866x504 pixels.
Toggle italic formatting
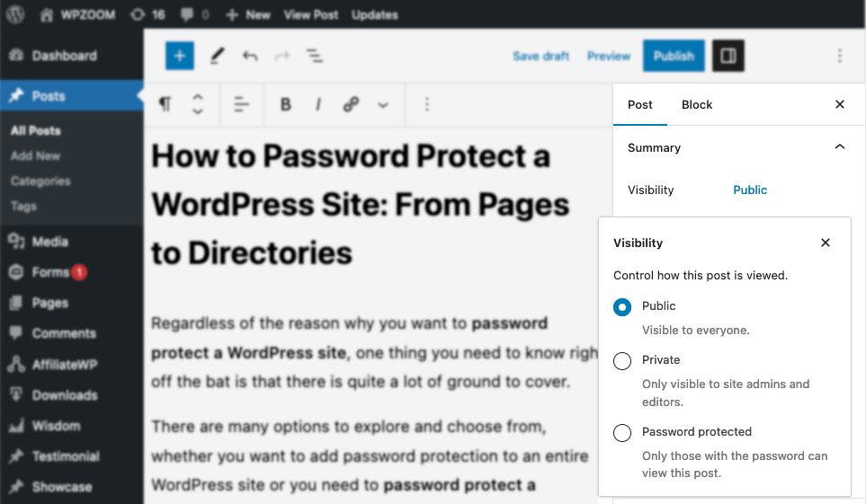[x=318, y=104]
